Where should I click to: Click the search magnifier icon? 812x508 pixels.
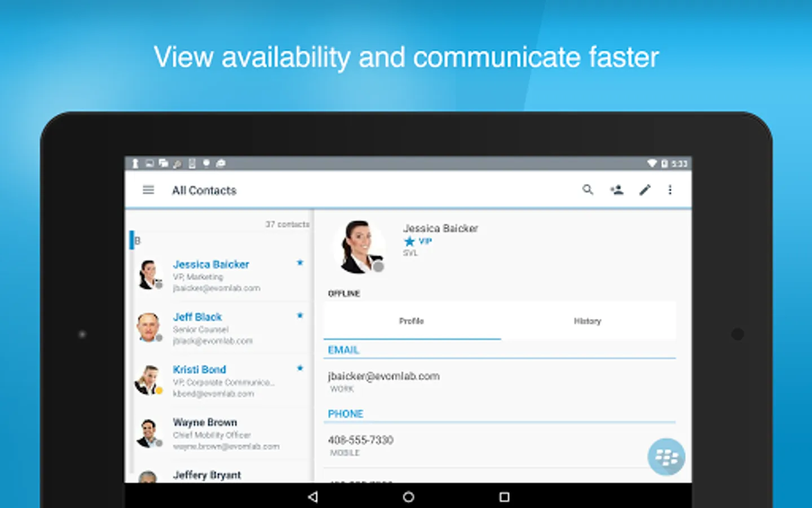[588, 190]
